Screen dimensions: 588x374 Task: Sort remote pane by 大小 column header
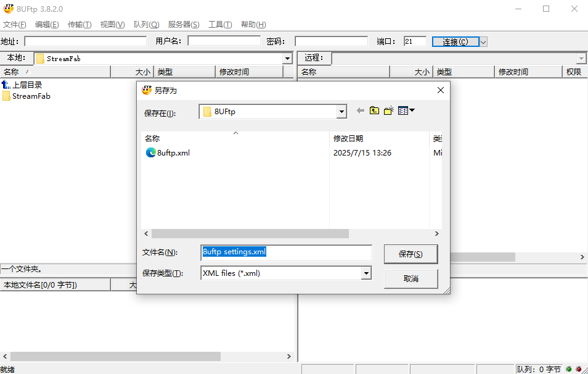pos(412,72)
